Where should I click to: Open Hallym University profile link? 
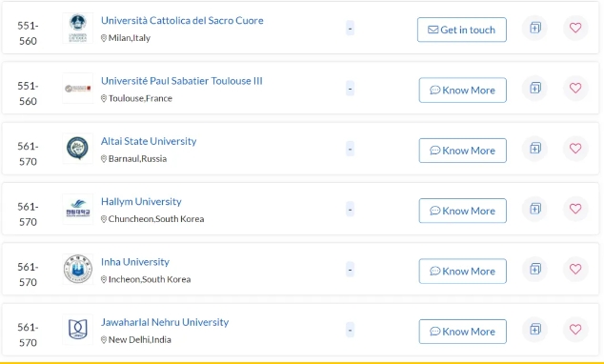pos(141,201)
